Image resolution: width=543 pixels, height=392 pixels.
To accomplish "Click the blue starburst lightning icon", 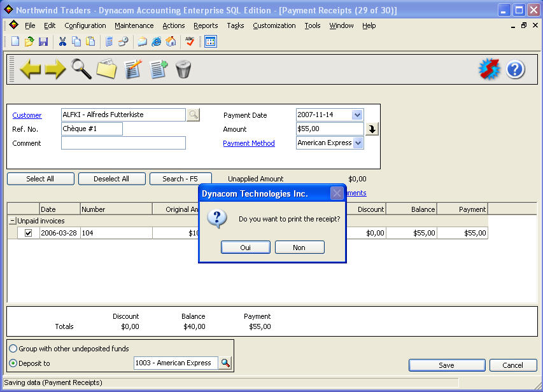I will pyautogui.click(x=490, y=69).
